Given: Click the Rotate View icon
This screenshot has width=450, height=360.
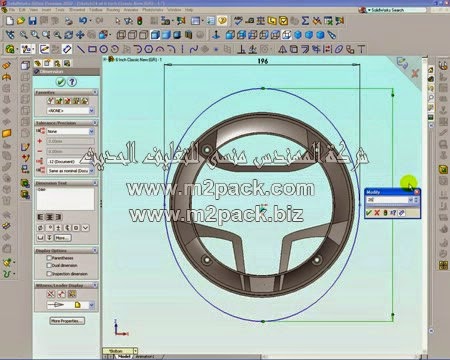Looking at the screenshot, I should tap(69, 35).
